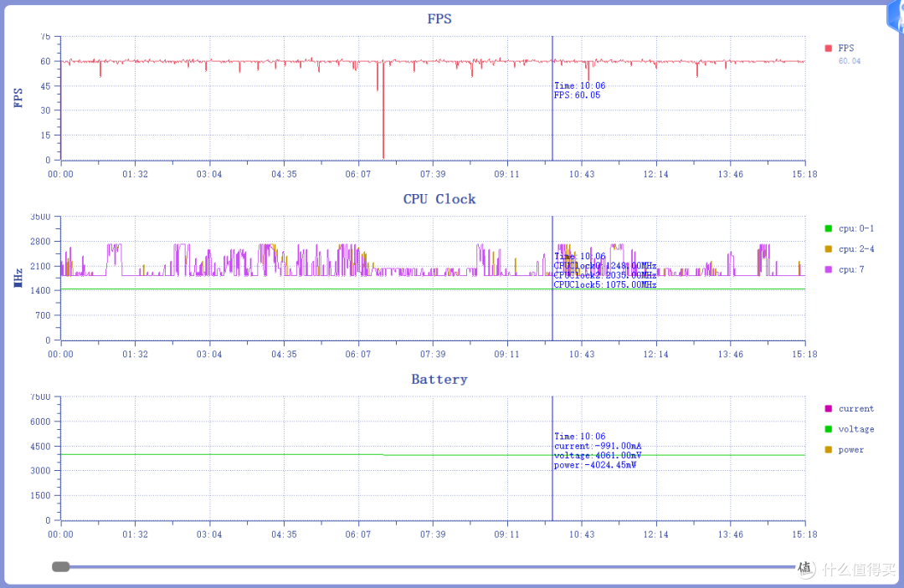
Task: Toggle the cpu: 7 legend entry
Action: (x=845, y=269)
